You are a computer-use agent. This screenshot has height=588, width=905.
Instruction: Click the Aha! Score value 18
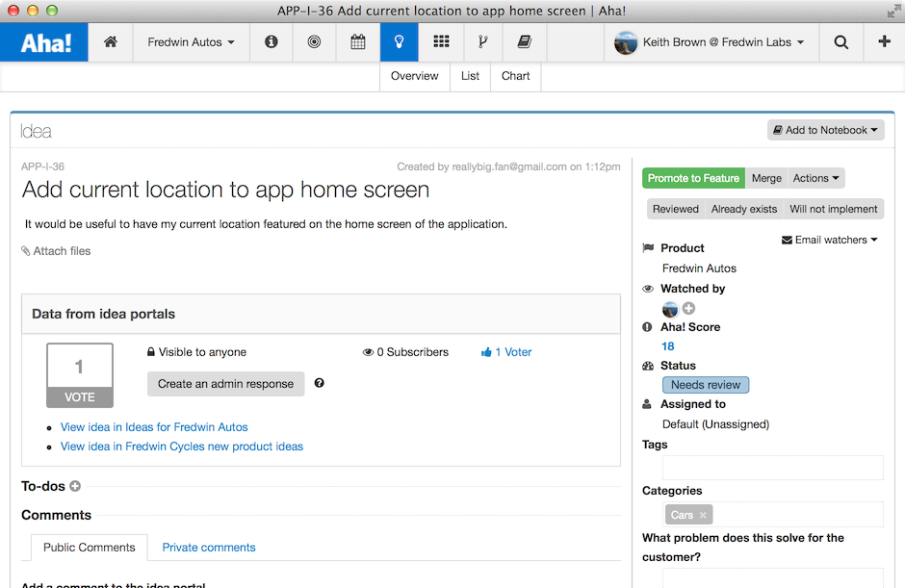click(668, 346)
